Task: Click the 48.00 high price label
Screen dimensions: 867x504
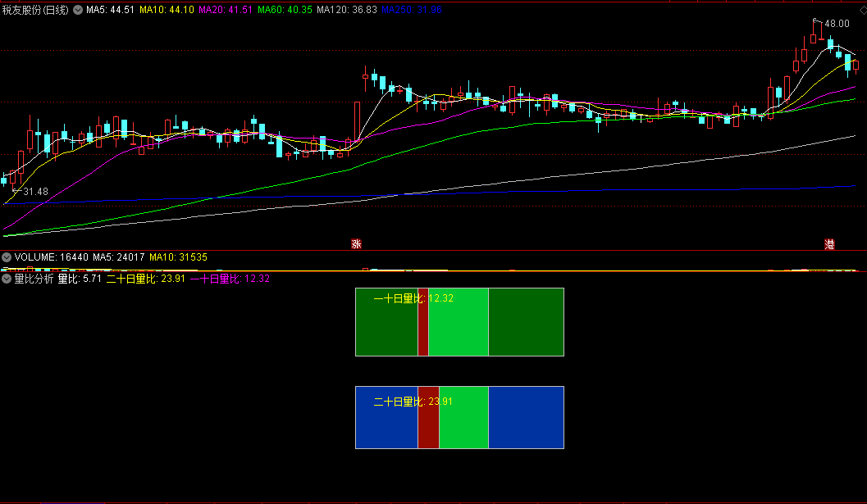Action: click(837, 24)
